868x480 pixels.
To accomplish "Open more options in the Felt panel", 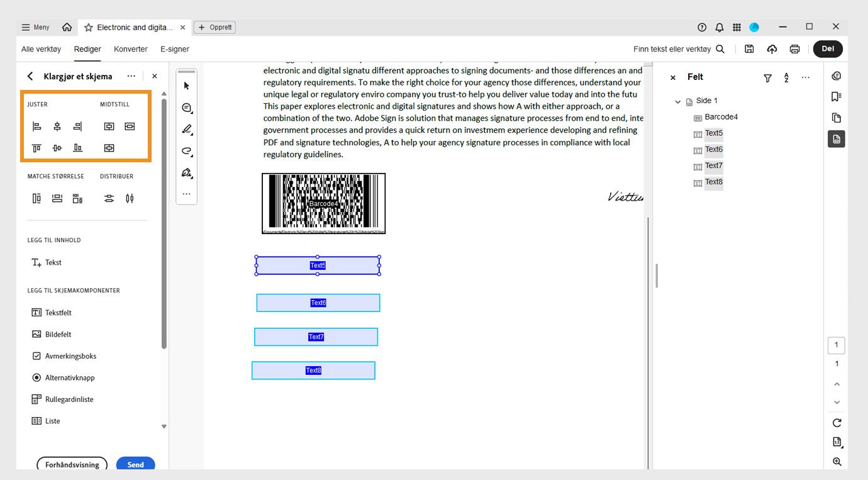I will point(806,77).
